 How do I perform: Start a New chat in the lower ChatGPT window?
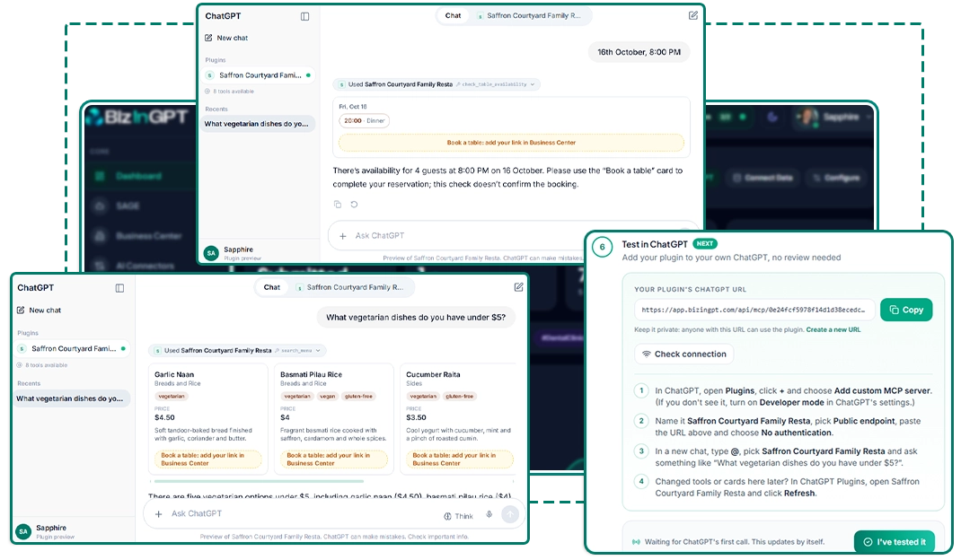tap(39, 311)
